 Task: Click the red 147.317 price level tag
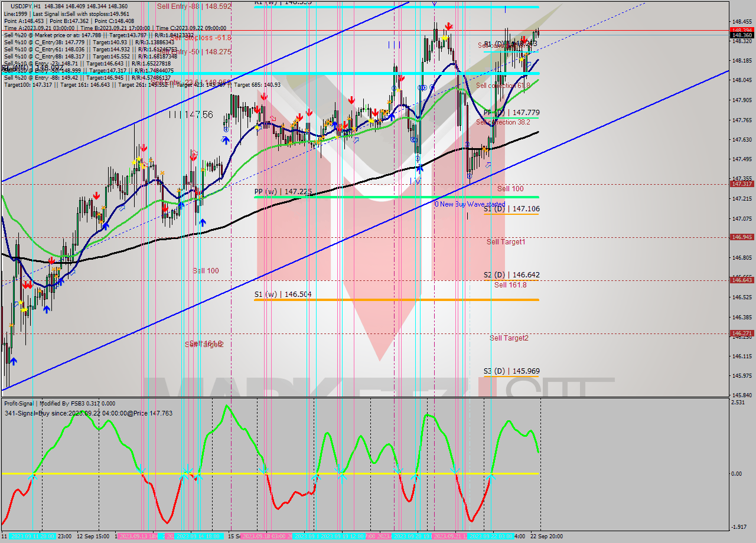[742, 184]
